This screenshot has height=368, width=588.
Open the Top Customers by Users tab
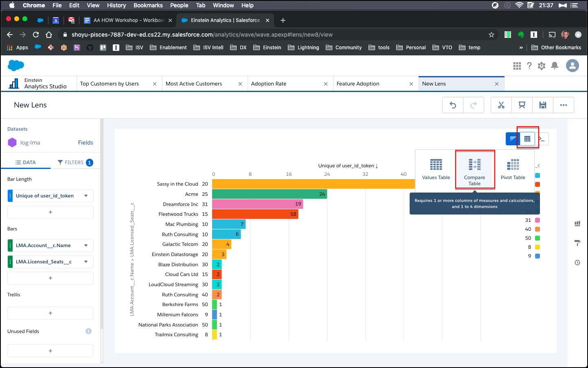click(x=110, y=84)
